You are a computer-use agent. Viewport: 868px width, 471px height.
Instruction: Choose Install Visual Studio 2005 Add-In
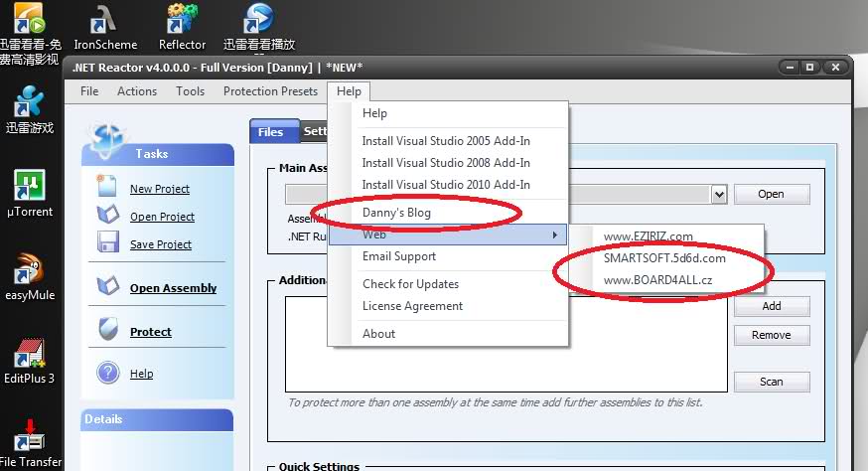[x=448, y=141]
